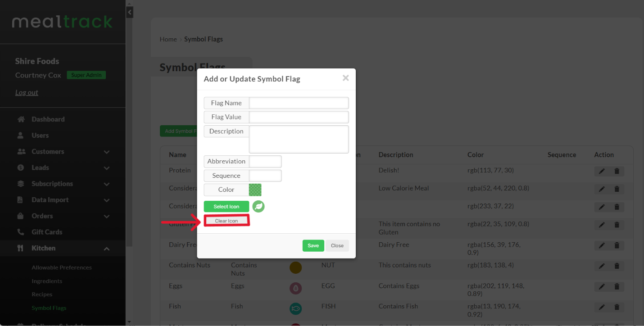Screen dimensions: 644x326
Task: Click the Eggs pink circle icon
Action: (x=295, y=288)
